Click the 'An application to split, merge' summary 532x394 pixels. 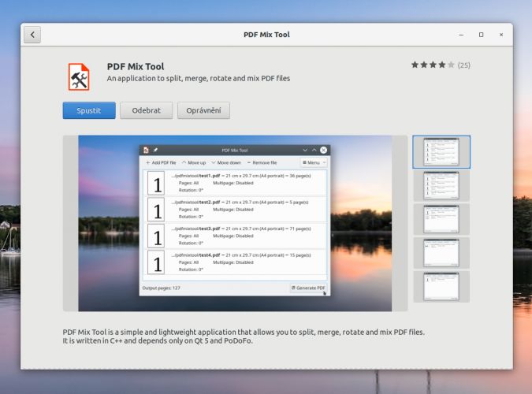coord(199,78)
